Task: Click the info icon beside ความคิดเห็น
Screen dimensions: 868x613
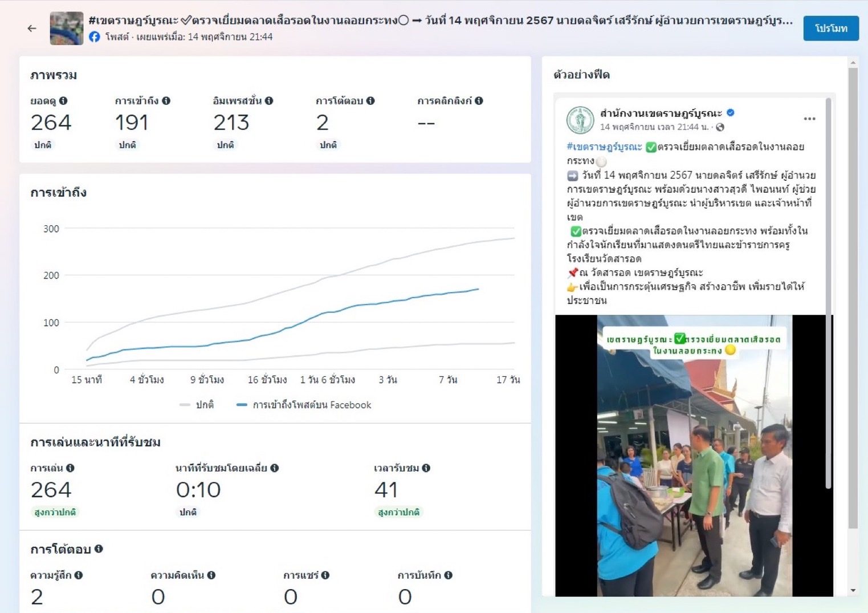Action: pyautogui.click(x=211, y=575)
